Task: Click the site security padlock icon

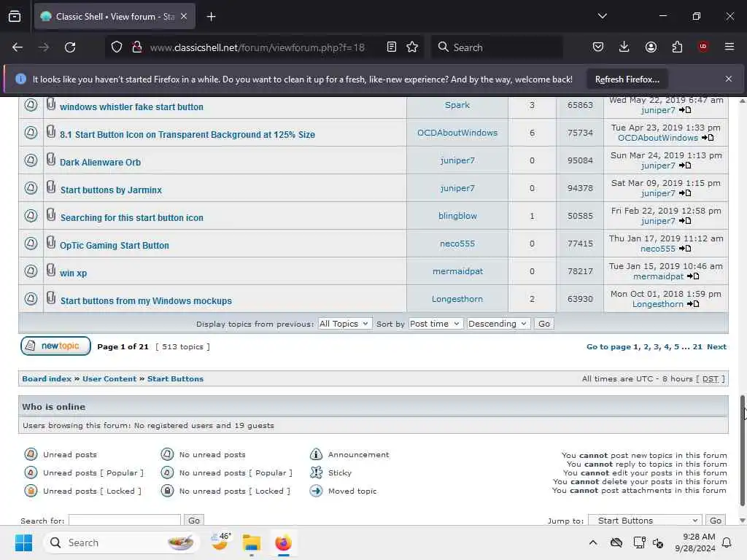Action: click(136, 47)
